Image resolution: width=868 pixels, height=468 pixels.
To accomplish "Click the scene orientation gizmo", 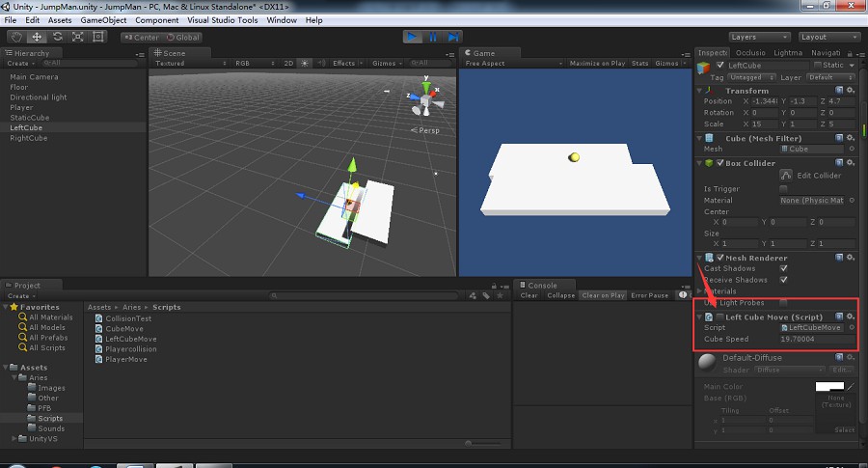I will point(425,100).
